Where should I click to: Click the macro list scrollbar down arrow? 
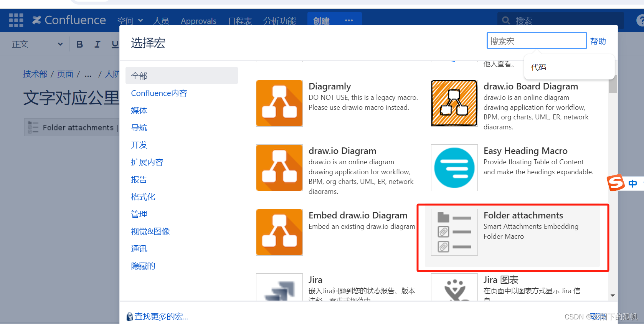tap(613, 296)
